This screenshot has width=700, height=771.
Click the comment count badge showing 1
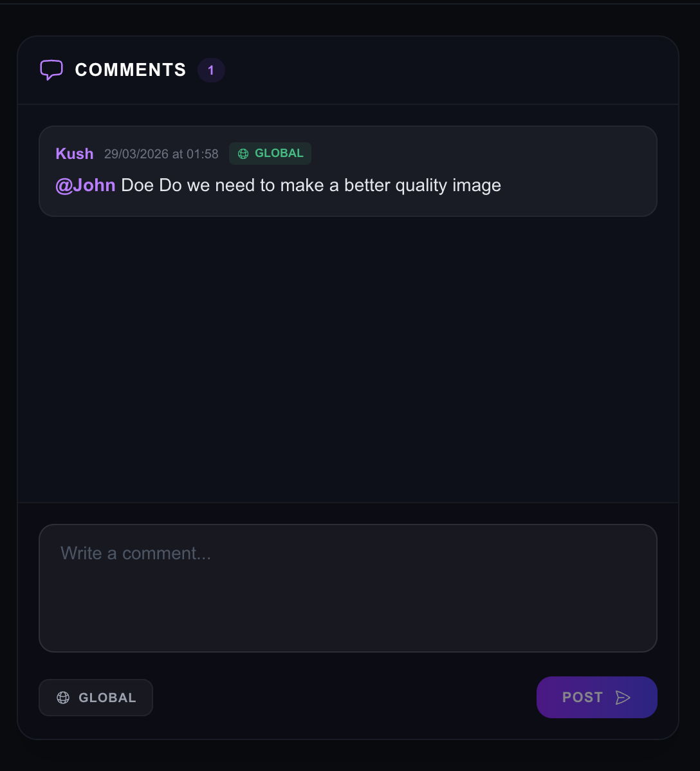click(x=211, y=70)
